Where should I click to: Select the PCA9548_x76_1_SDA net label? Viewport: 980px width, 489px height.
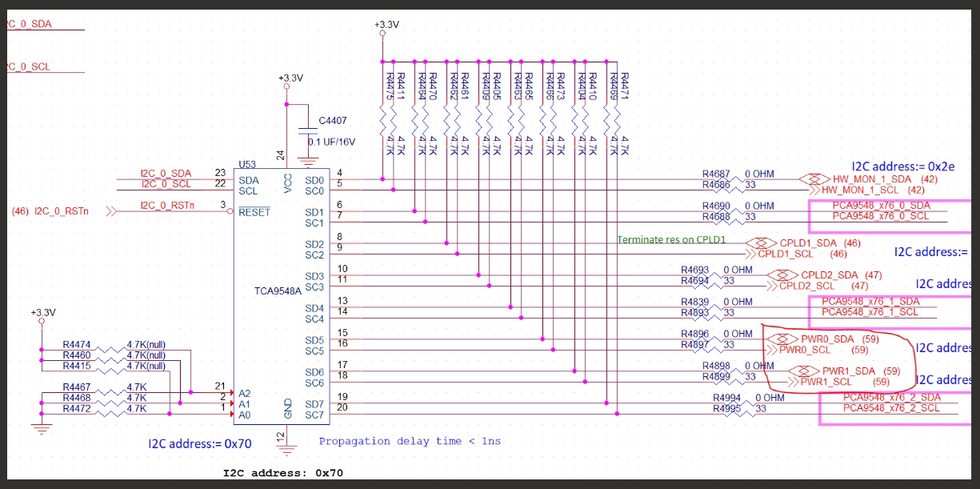[870, 302]
